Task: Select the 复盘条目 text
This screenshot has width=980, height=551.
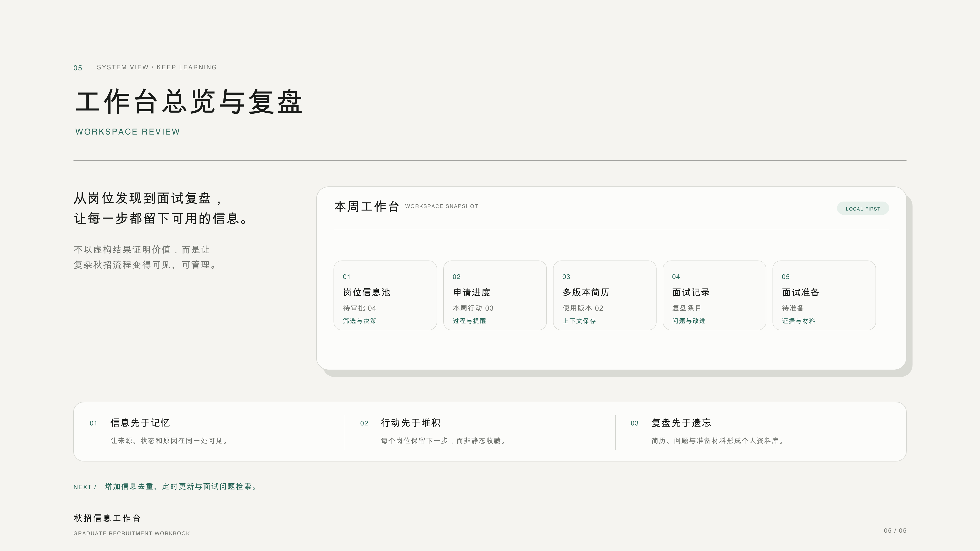Action: click(x=686, y=308)
